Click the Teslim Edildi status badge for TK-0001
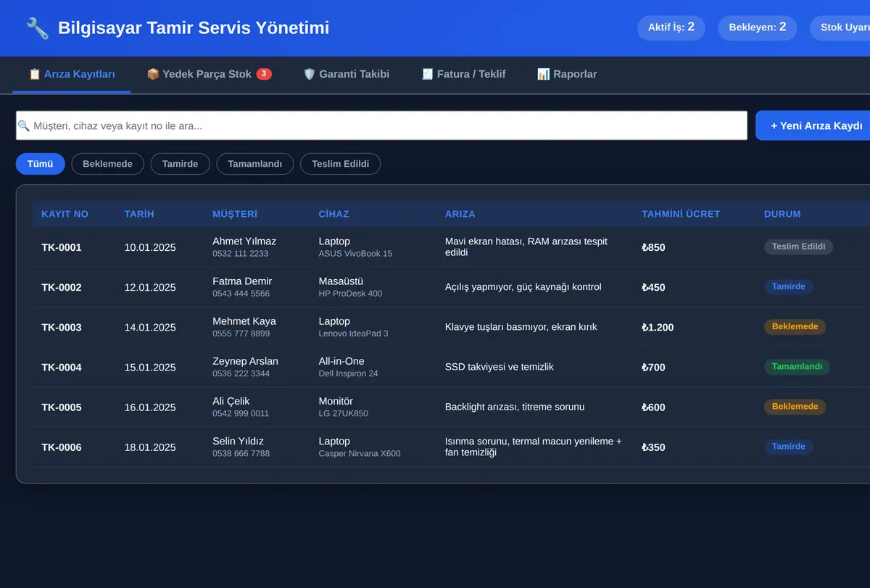Screen dimensions: 870x588 tap(798, 247)
